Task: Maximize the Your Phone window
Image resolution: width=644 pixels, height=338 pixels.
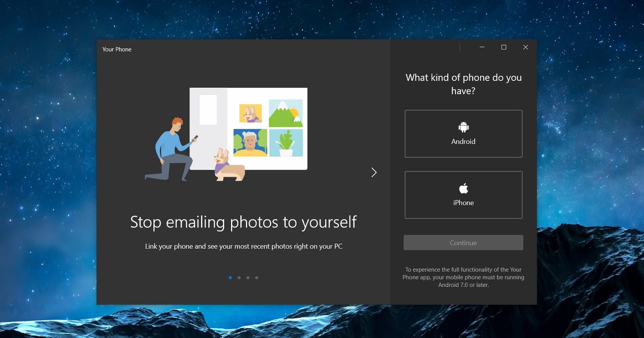Action: tap(504, 47)
